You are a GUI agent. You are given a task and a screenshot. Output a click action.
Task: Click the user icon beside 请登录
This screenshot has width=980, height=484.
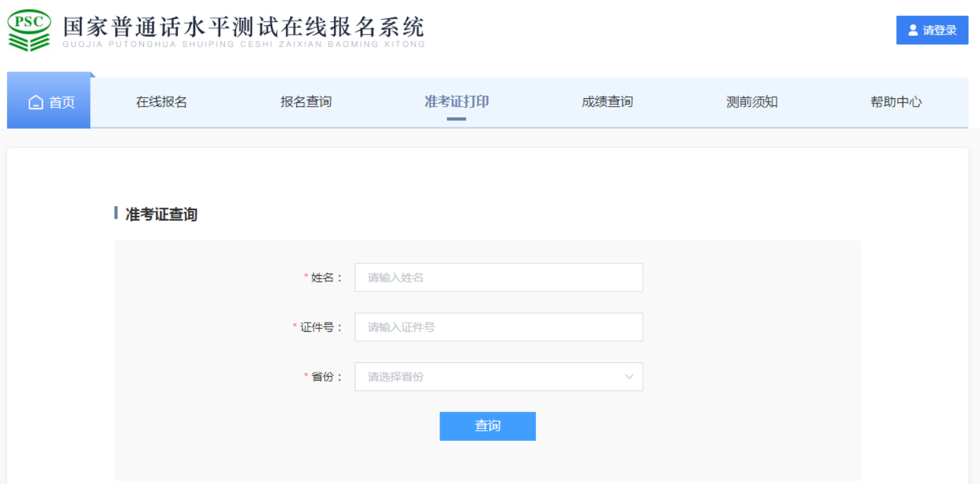pos(913,31)
